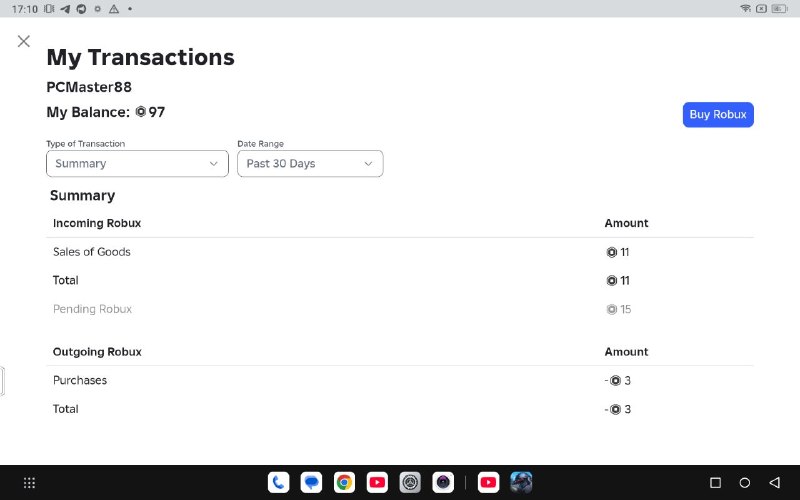This screenshot has height=500, width=800.
Task: Click the username PCMaster88
Action: (89, 87)
